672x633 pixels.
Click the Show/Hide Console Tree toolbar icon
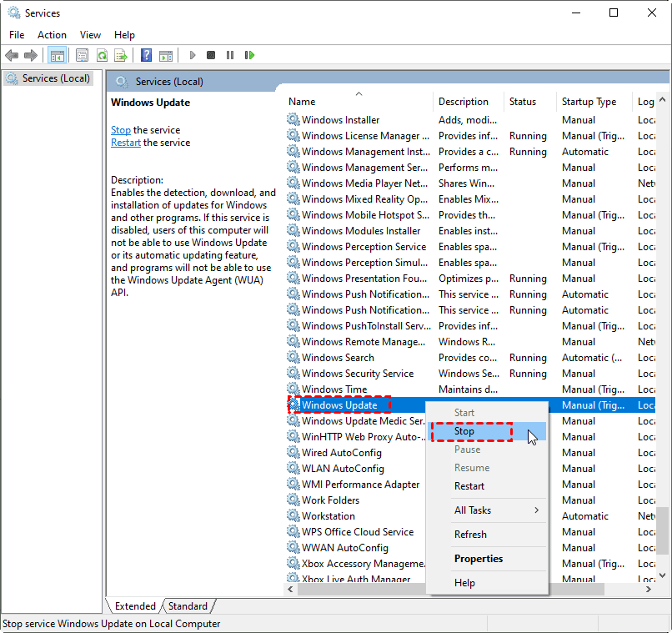[58, 56]
